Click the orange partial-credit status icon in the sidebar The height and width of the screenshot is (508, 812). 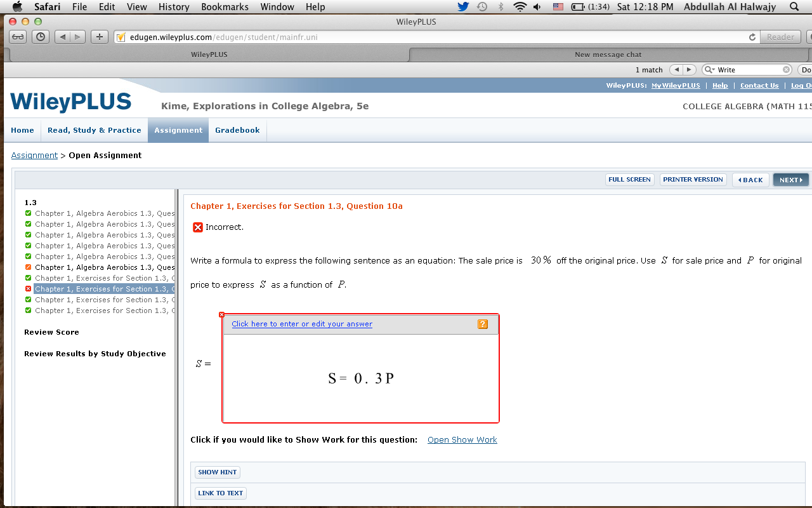click(28, 267)
